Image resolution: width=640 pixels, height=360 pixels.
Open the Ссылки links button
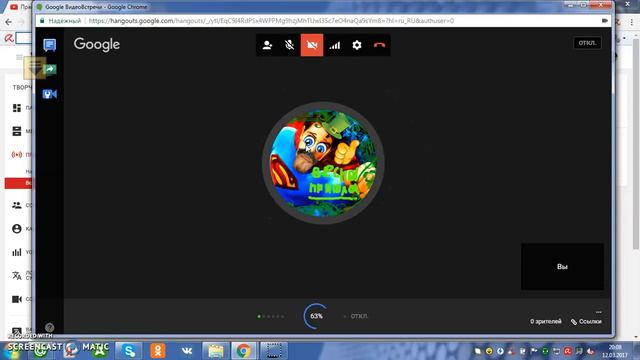pos(586,322)
